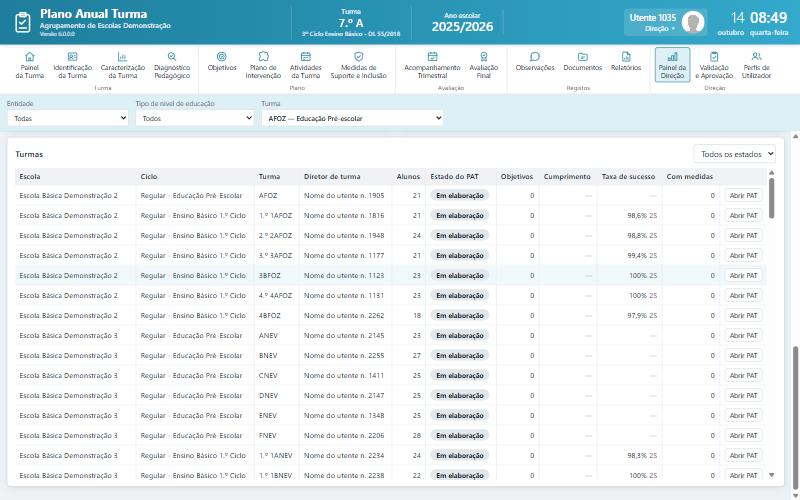
Task: Open Painel da Turma home icon
Action: (x=30, y=57)
